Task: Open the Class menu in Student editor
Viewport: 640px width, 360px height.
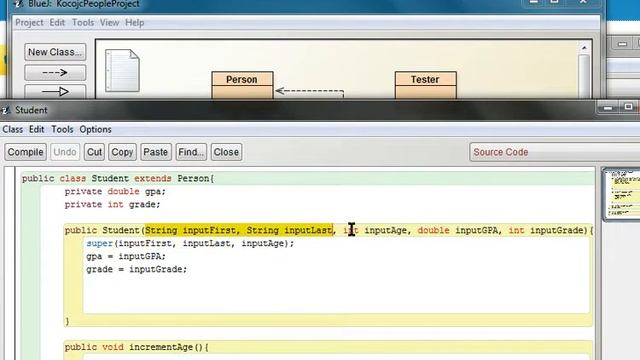Action: click(x=13, y=129)
